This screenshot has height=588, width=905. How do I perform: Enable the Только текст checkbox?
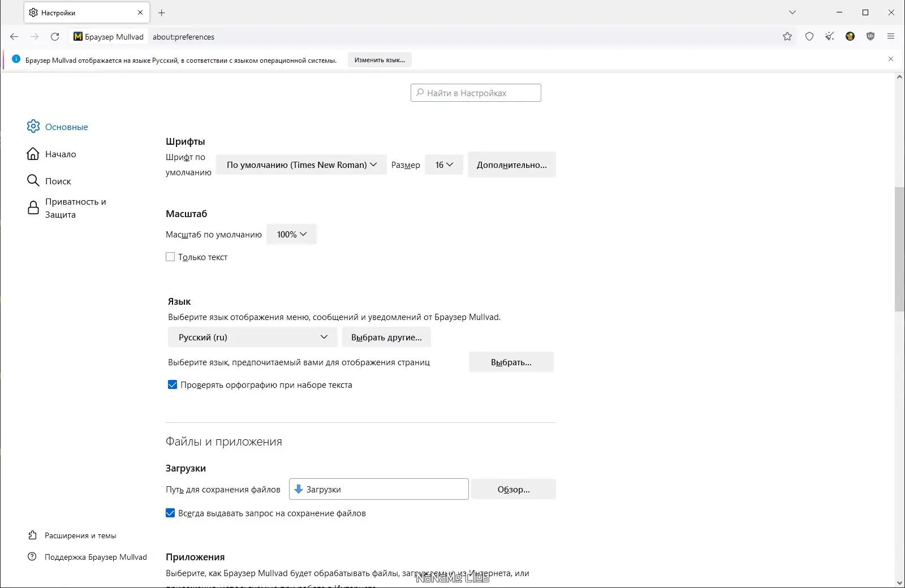[170, 257]
